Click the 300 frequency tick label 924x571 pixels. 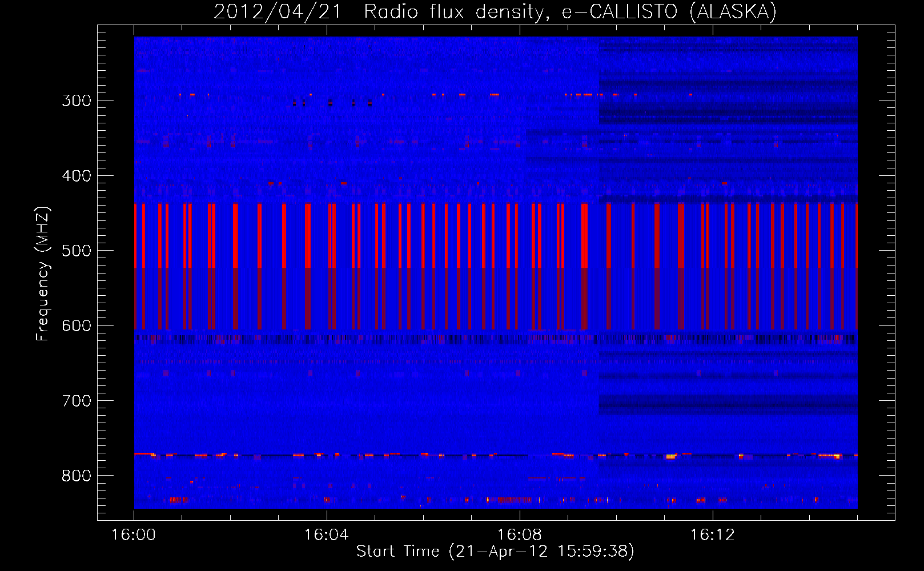pos(77,100)
